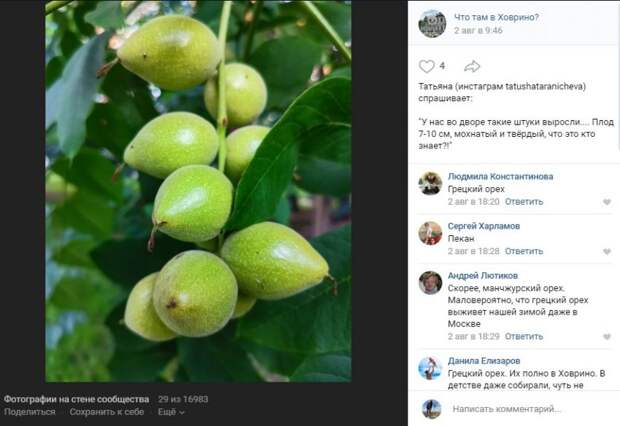Screen dimensions: 620x426
Task: Share the post with the arrow icon
Action: coord(472,66)
